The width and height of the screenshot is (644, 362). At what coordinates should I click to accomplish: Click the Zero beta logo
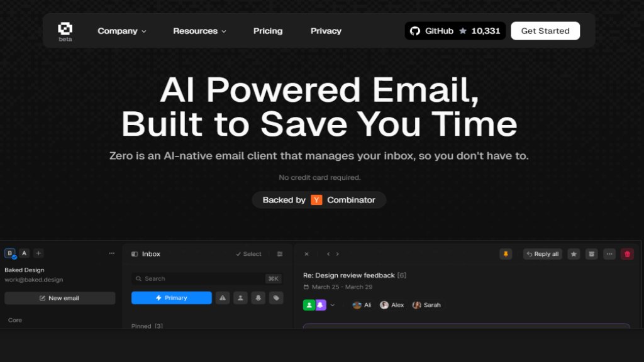tap(65, 31)
